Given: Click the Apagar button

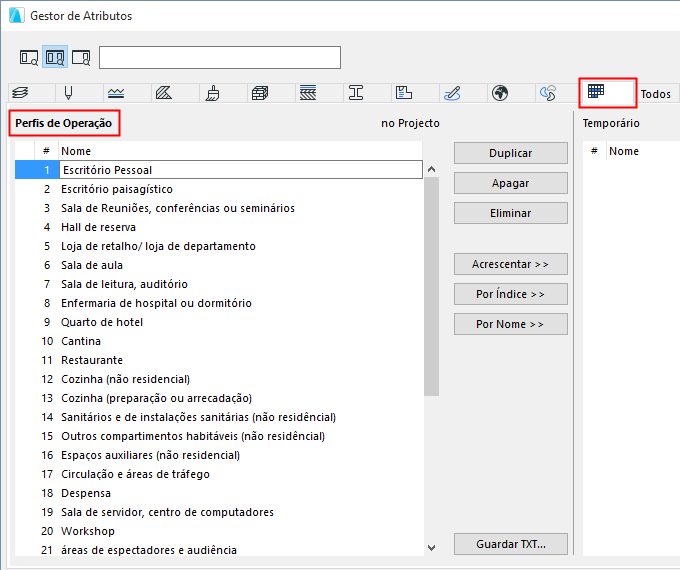Looking at the screenshot, I should [x=511, y=183].
